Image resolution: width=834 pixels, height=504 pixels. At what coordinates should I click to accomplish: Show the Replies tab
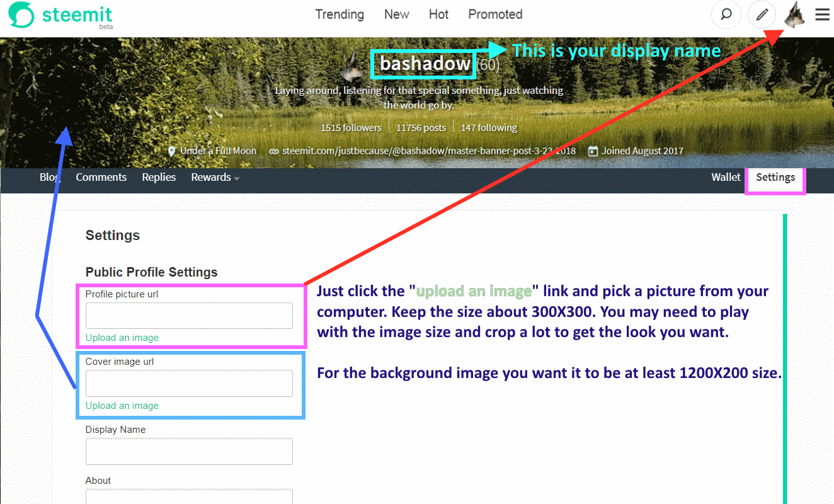(159, 177)
